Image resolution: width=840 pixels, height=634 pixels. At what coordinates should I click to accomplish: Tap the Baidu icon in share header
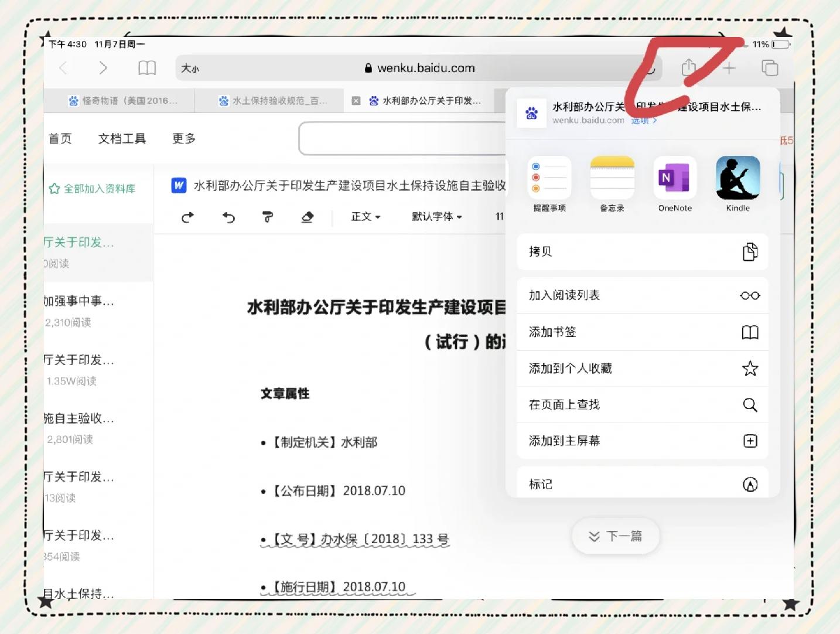pos(532,113)
